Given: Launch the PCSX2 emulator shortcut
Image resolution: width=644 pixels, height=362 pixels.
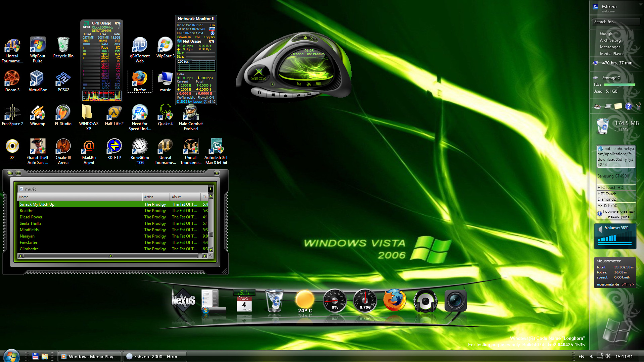Looking at the screenshot, I should coord(63,81).
